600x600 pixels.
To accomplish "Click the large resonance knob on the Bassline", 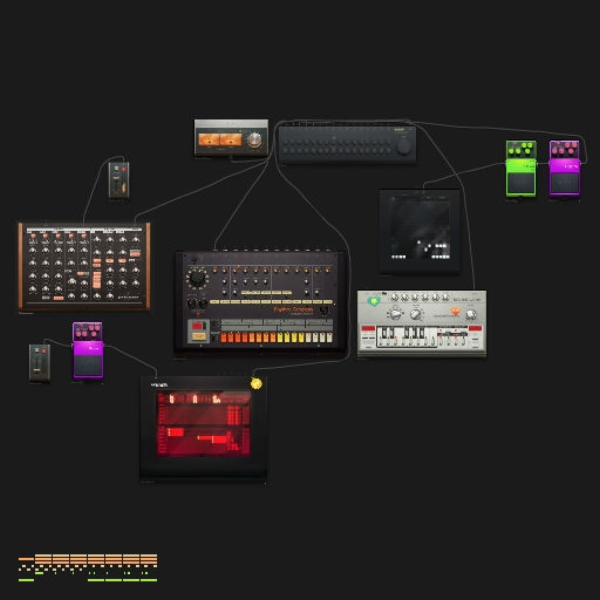I will point(415,314).
